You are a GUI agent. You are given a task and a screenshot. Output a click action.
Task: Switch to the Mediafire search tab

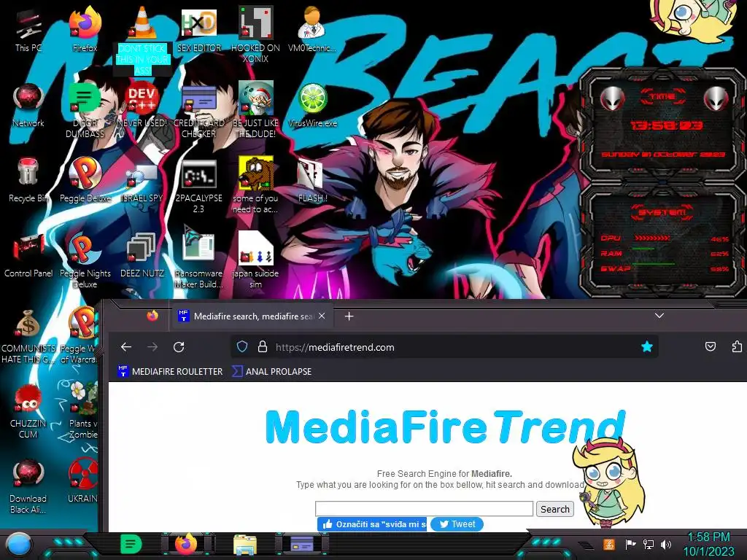point(251,316)
